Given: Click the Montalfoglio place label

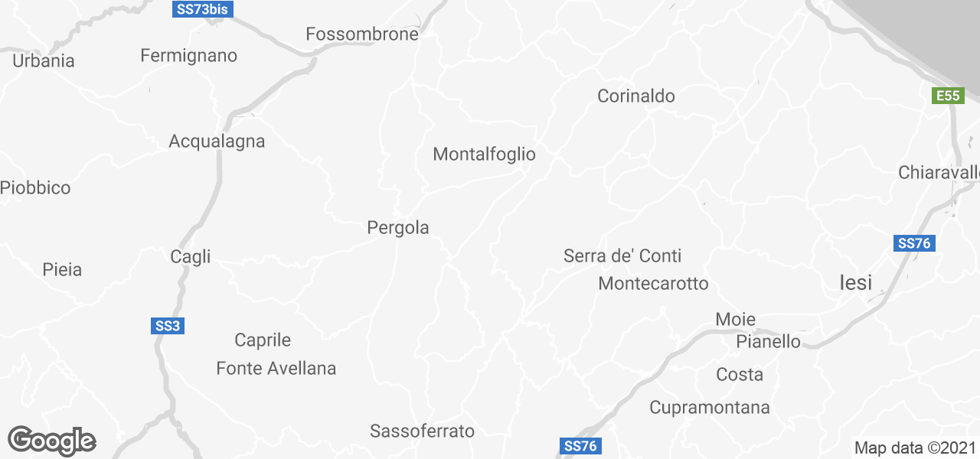Looking at the screenshot, I should 485,154.
